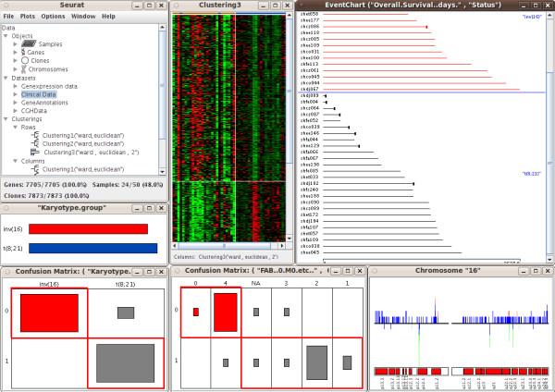This screenshot has height=392, width=555.
Task: Select rows Clustering2('ward,euclidean') entry
Action: (83, 143)
